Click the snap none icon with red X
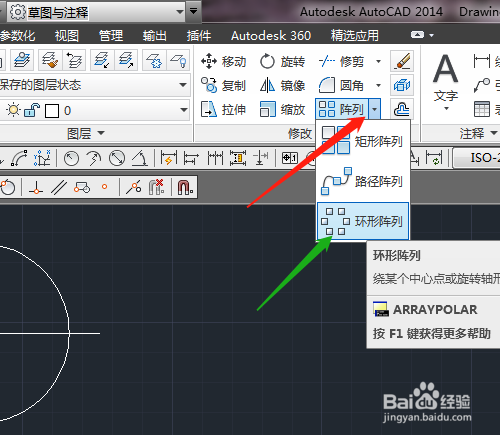 coord(156,187)
